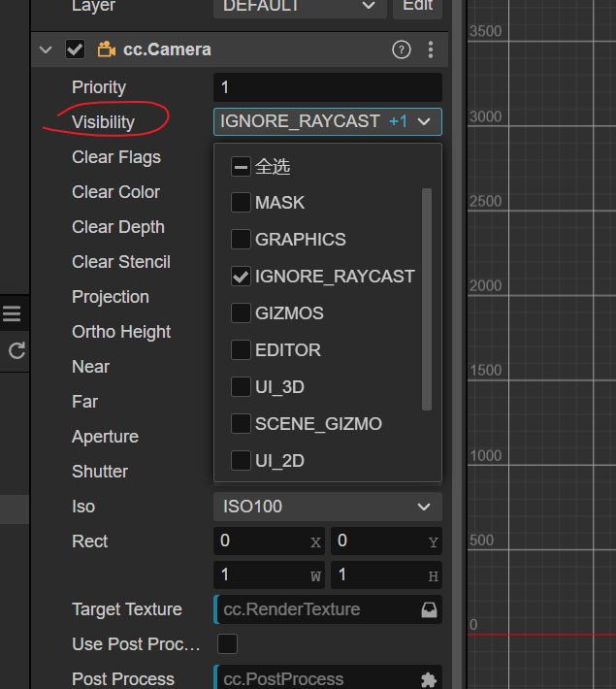Open cc.Camera component options menu
The image size is (616, 689).
[x=431, y=49]
